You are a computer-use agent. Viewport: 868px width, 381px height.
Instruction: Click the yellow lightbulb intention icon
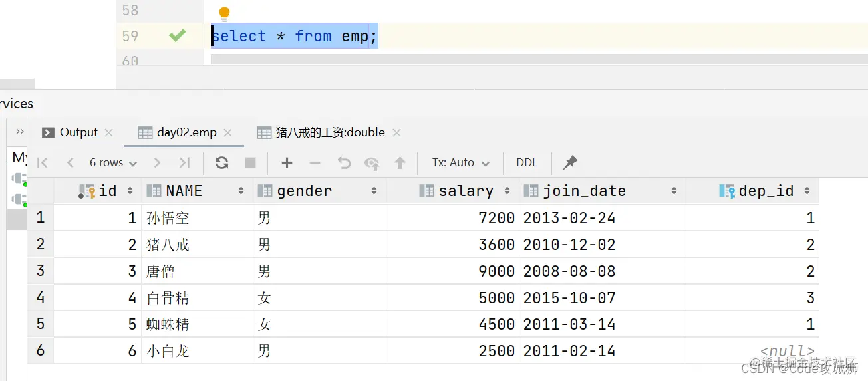[x=224, y=13]
